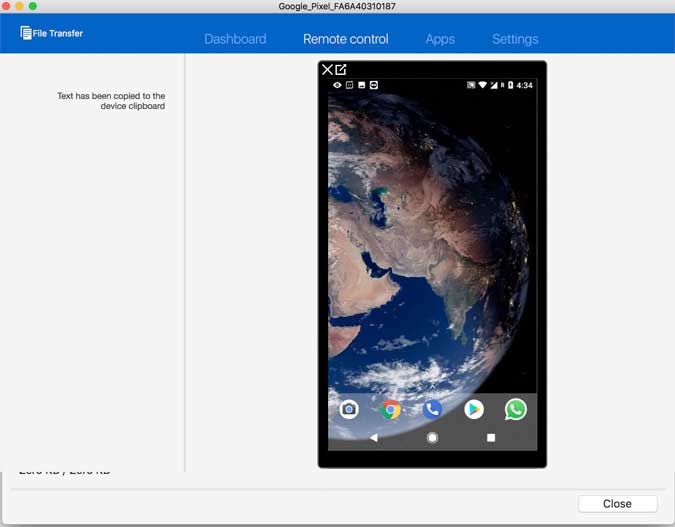Click the eye icon in phone status bar
This screenshot has width=675, height=527.
pyautogui.click(x=337, y=85)
